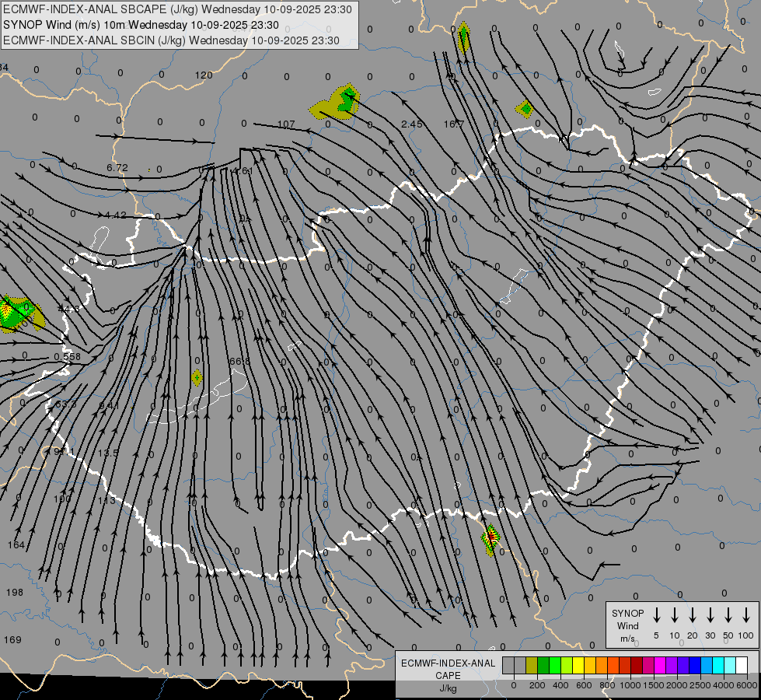Click the 10 m/s wind arrow symbol
The height and width of the screenshot is (700, 761).
(x=674, y=615)
